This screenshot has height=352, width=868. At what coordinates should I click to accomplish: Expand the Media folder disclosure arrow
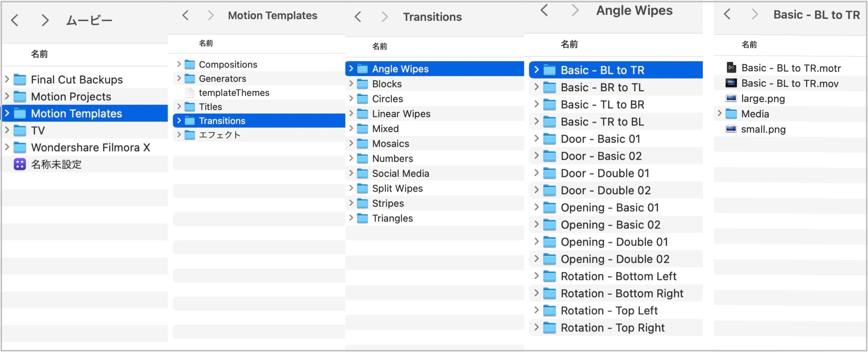coord(719,114)
